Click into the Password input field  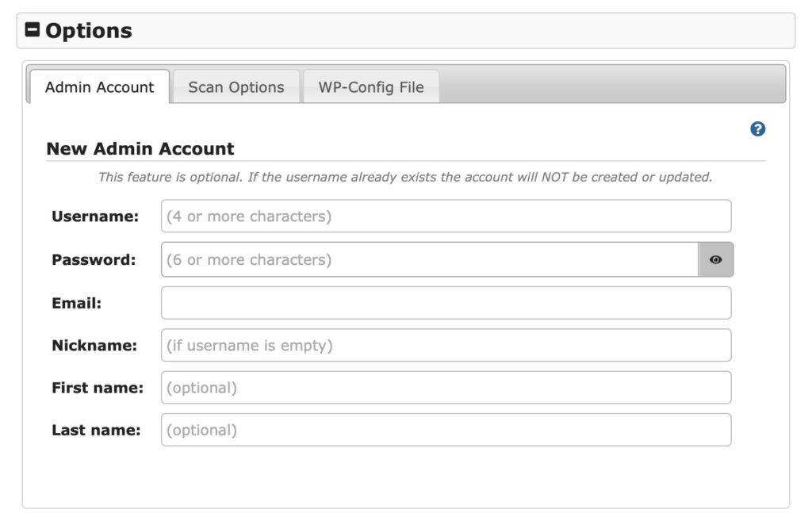tap(429, 259)
